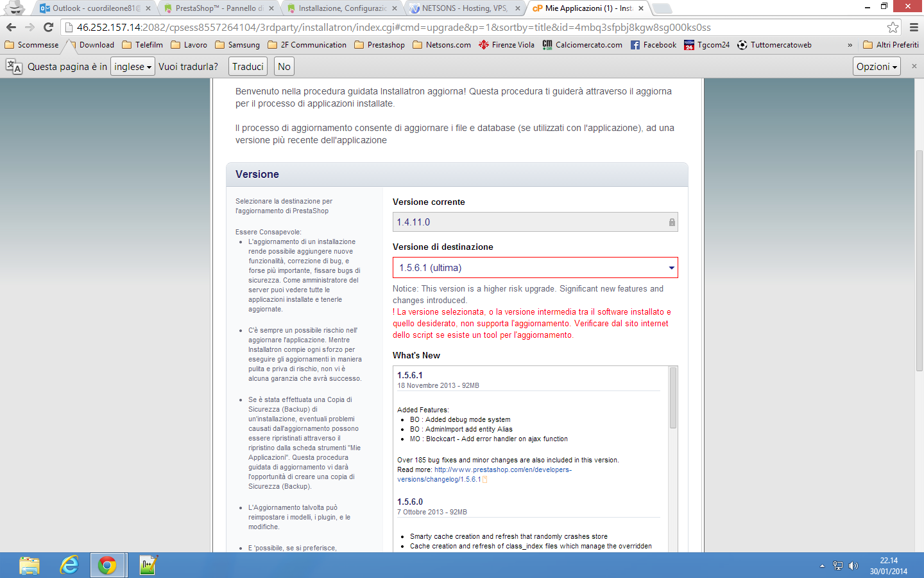Click the Versione corrente field
924x578 pixels.
535,222
